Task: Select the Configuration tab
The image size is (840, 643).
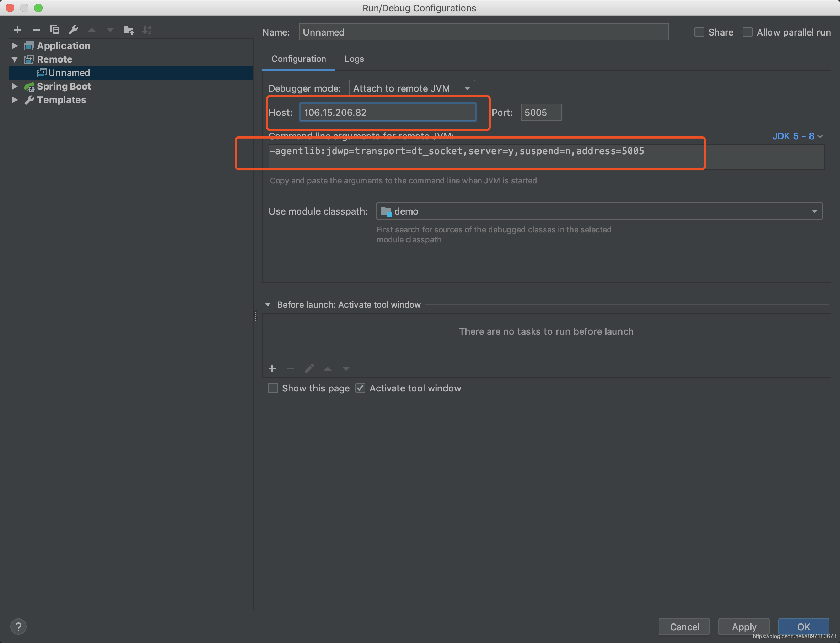Action: pyautogui.click(x=298, y=59)
